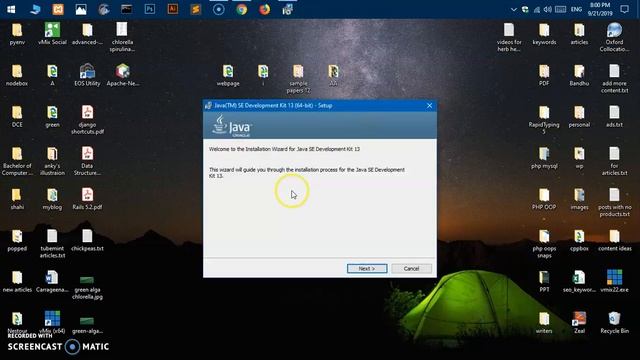Select the php mysql folder
Viewport: 640px width, 360px height.
[544, 158]
